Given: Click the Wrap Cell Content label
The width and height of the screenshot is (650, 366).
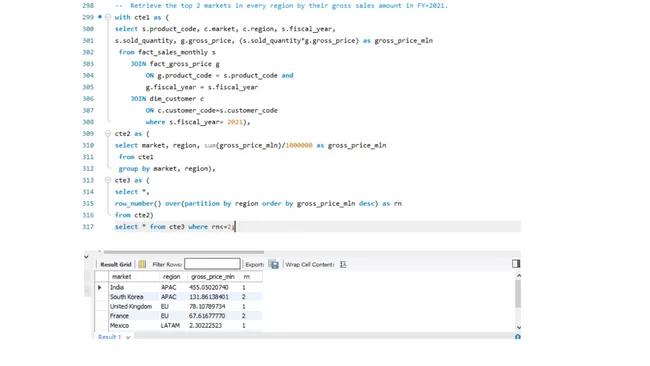Looking at the screenshot, I should tap(310, 264).
